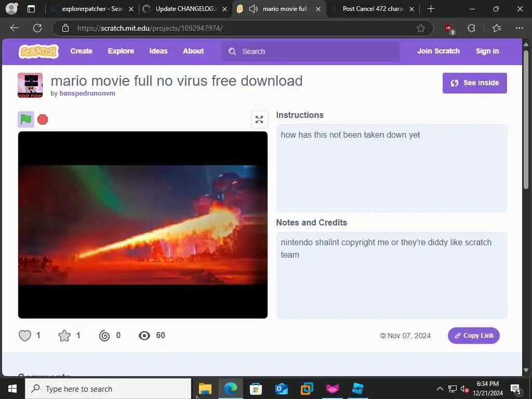Click the project video stage
The image size is (532, 399).
[143, 224]
